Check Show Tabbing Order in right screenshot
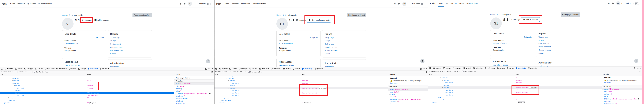Image resolution: width=644 pixels, height=104 pixels. (x=463, y=71)
